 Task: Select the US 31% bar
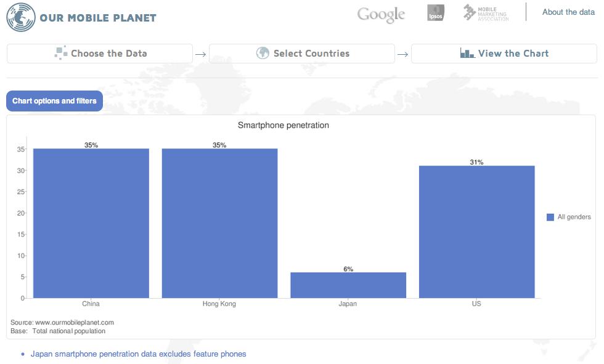click(x=476, y=232)
